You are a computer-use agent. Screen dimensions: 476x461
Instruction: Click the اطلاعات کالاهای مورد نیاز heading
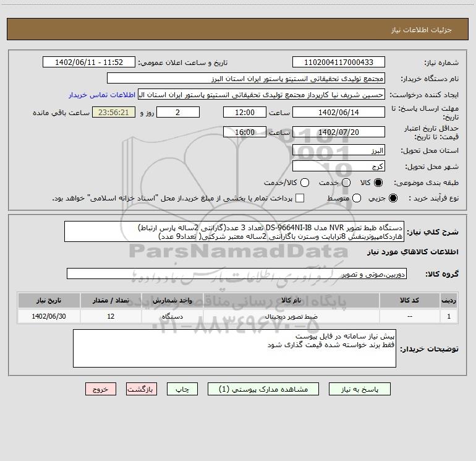click(x=413, y=252)
